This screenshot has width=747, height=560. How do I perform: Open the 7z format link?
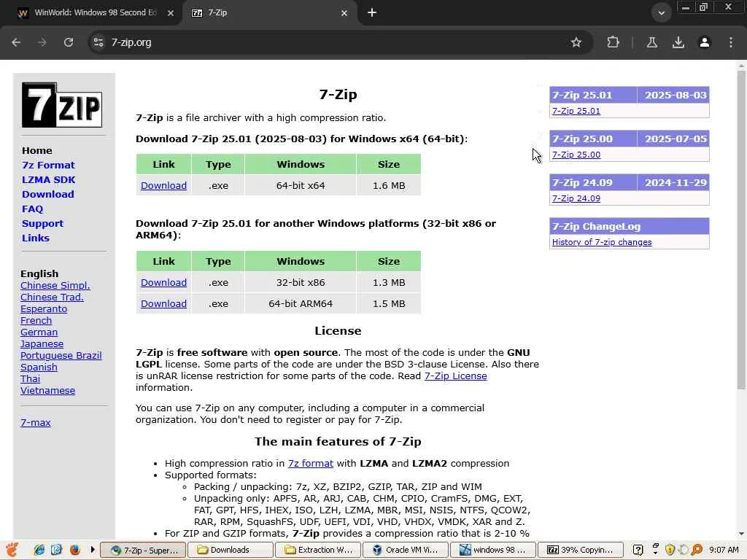(x=311, y=463)
